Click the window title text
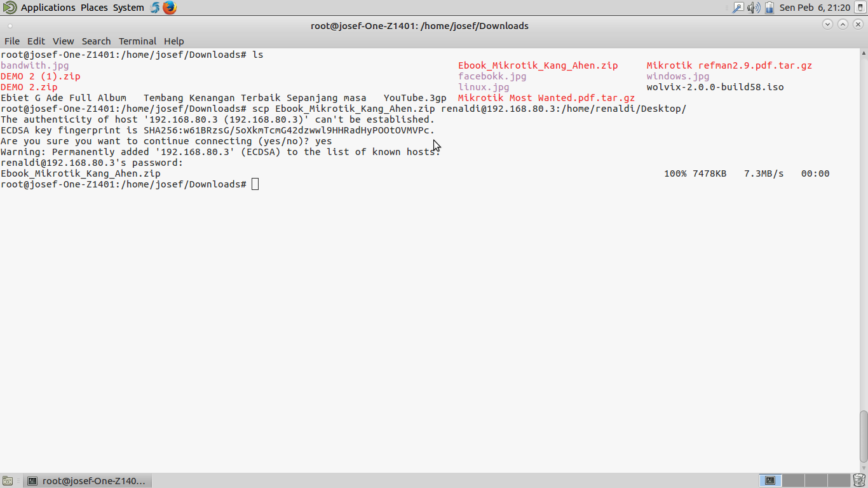 click(x=419, y=26)
